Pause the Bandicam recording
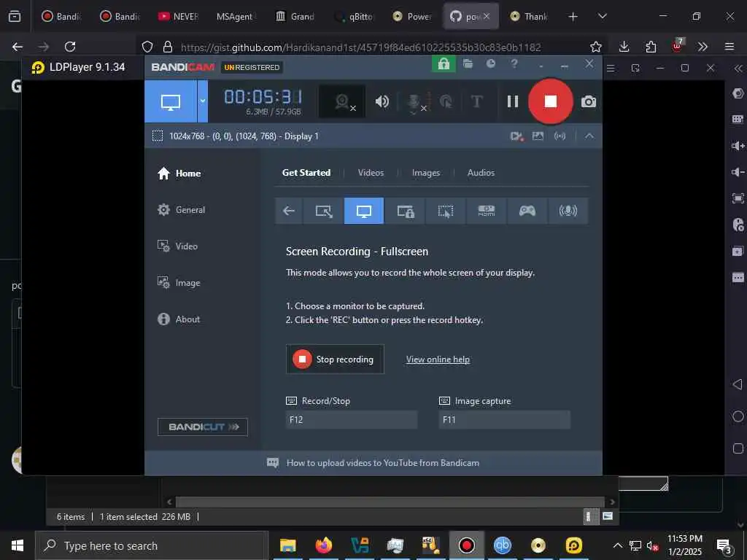 (513, 101)
